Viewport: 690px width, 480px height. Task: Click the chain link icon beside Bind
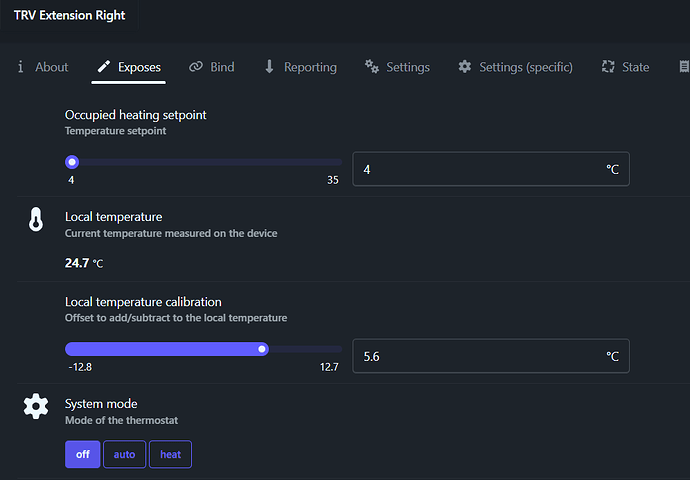click(x=196, y=67)
